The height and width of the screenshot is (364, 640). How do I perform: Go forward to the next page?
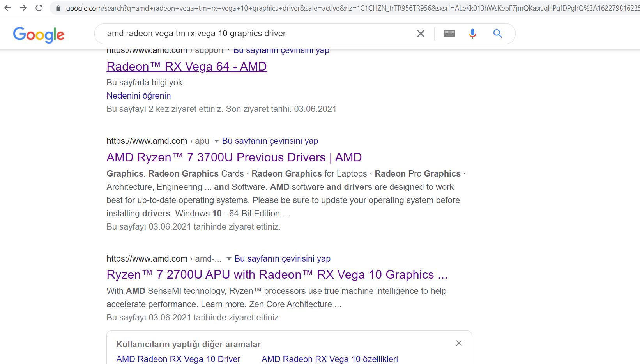pos(23,8)
